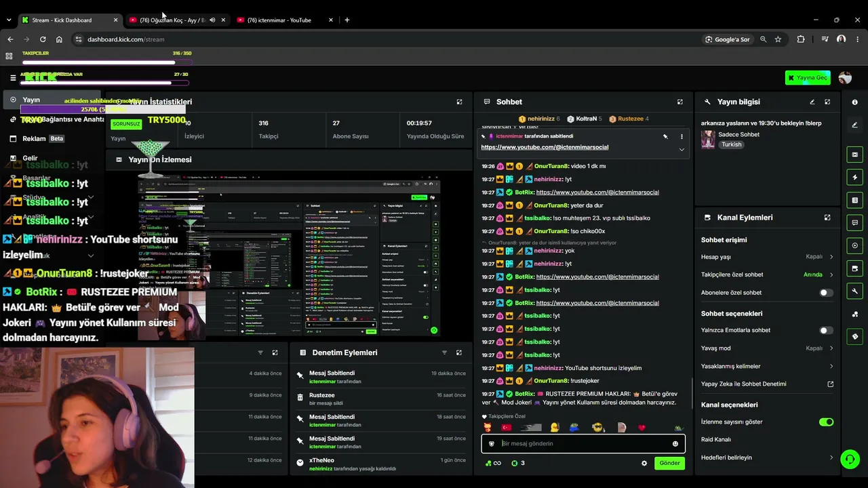The width and height of the screenshot is (868, 488).
Task: Click the info icon in the right sidebar
Action: point(854,102)
